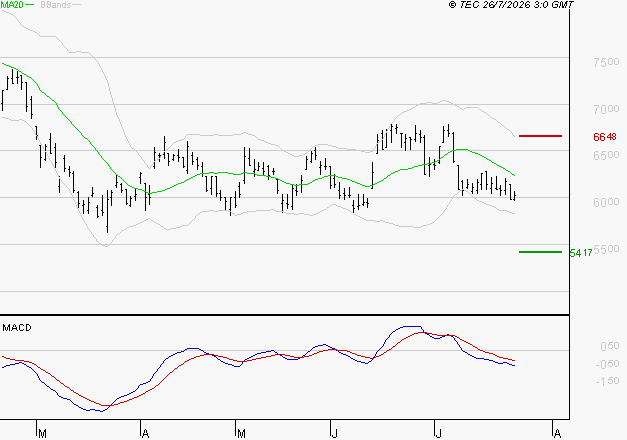Click the MA20 legend label

pyautogui.click(x=12, y=5)
